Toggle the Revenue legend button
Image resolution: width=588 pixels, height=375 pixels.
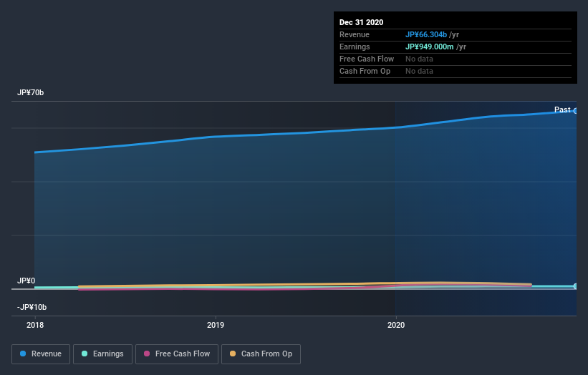41,354
